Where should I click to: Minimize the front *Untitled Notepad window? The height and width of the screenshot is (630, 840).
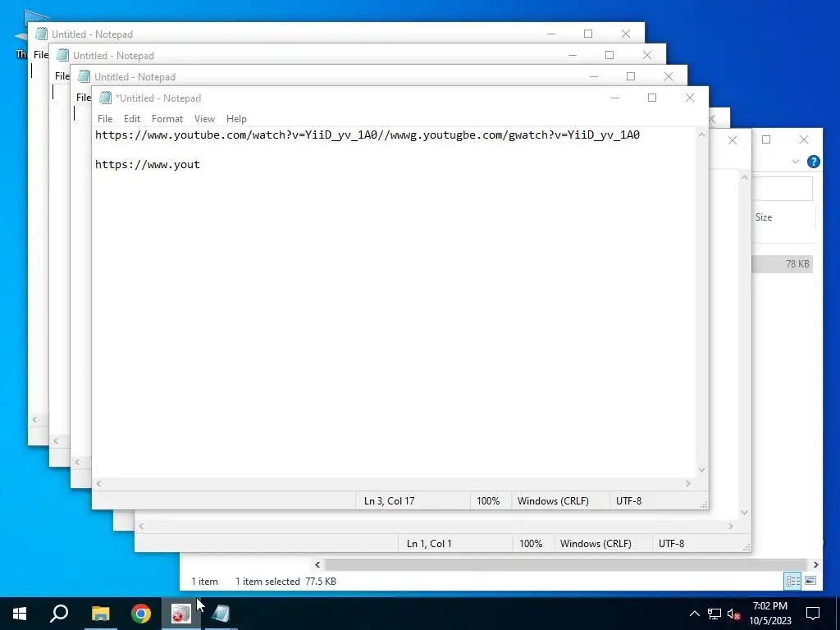click(615, 98)
